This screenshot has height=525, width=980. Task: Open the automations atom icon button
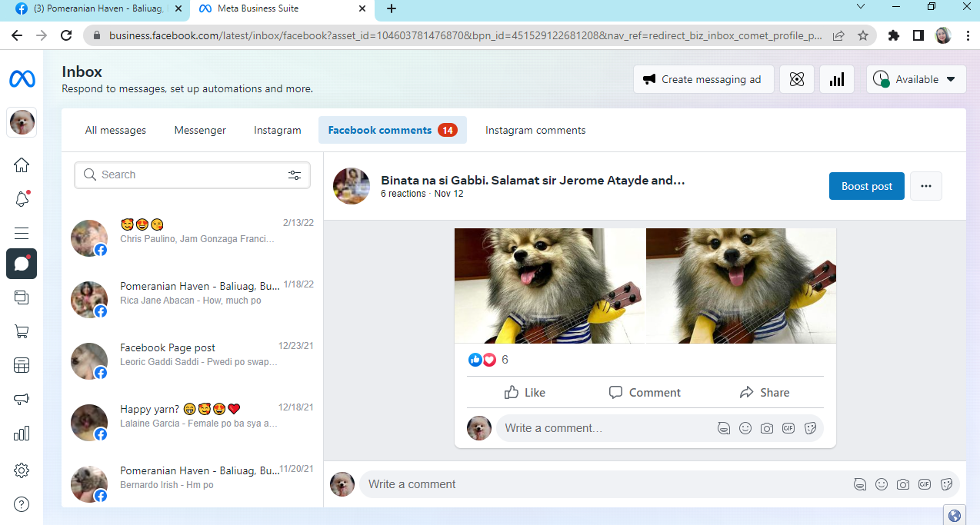click(x=797, y=79)
